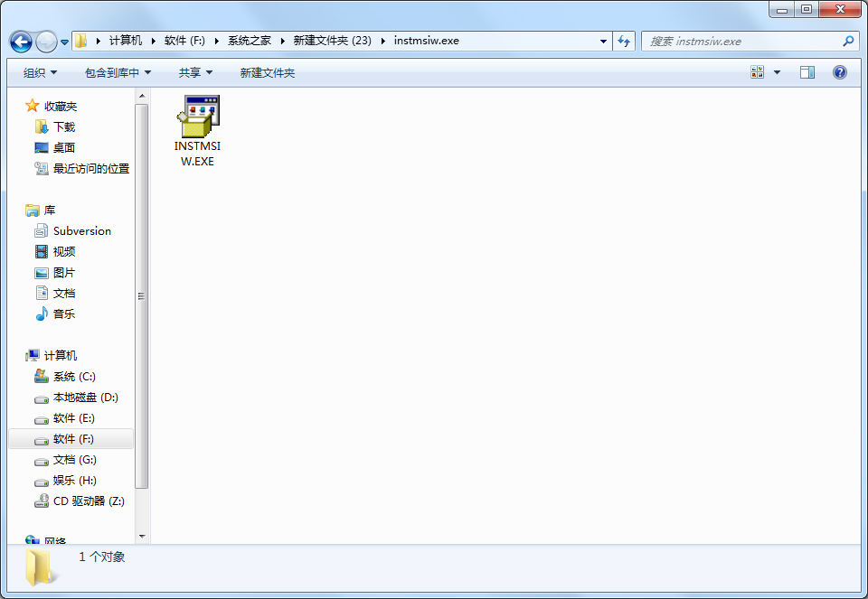
Task: Expand the 包含到库中 dropdown
Action: click(118, 72)
